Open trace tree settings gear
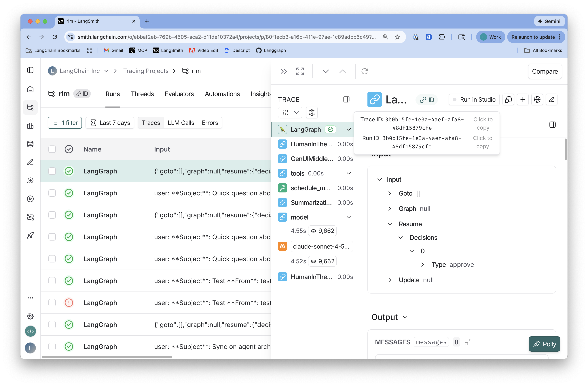588x386 pixels. point(312,113)
